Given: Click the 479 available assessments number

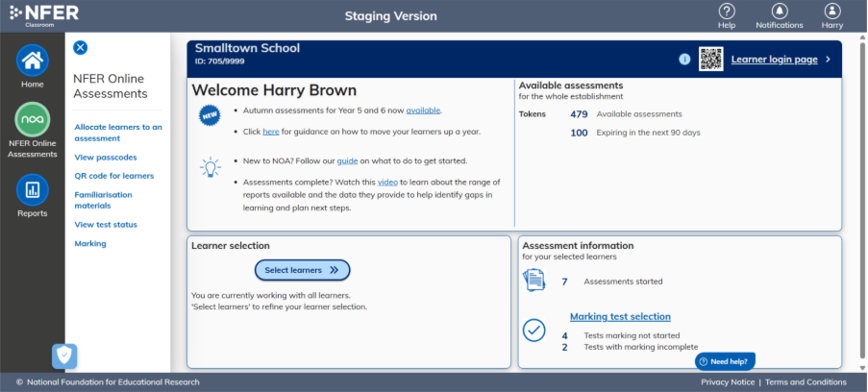Looking at the screenshot, I should pyautogui.click(x=579, y=114).
